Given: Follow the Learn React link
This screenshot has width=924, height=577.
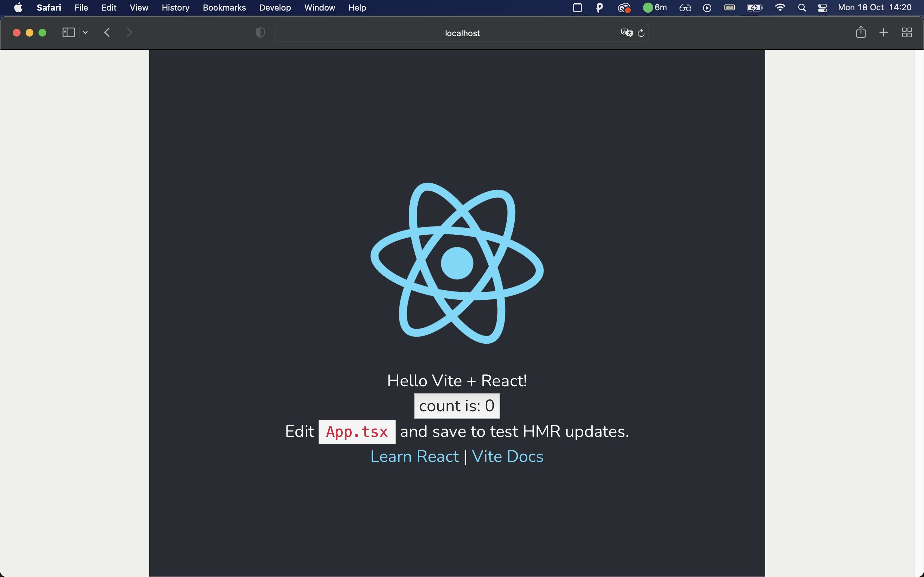Looking at the screenshot, I should pyautogui.click(x=414, y=456).
